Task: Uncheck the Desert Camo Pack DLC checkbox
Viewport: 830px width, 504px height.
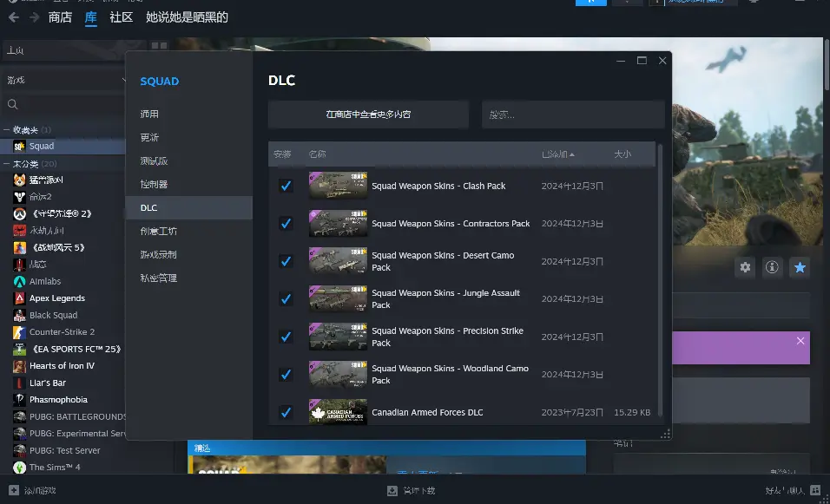Action: click(x=286, y=261)
